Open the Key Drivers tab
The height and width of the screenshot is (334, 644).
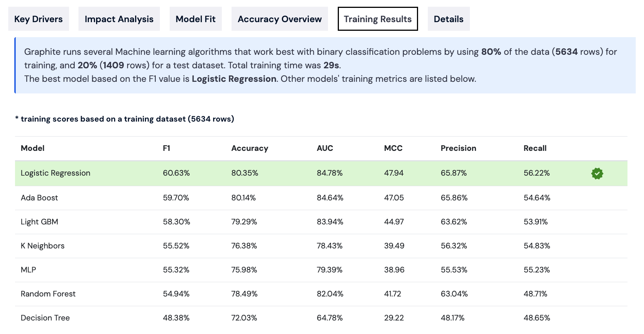pyautogui.click(x=38, y=19)
